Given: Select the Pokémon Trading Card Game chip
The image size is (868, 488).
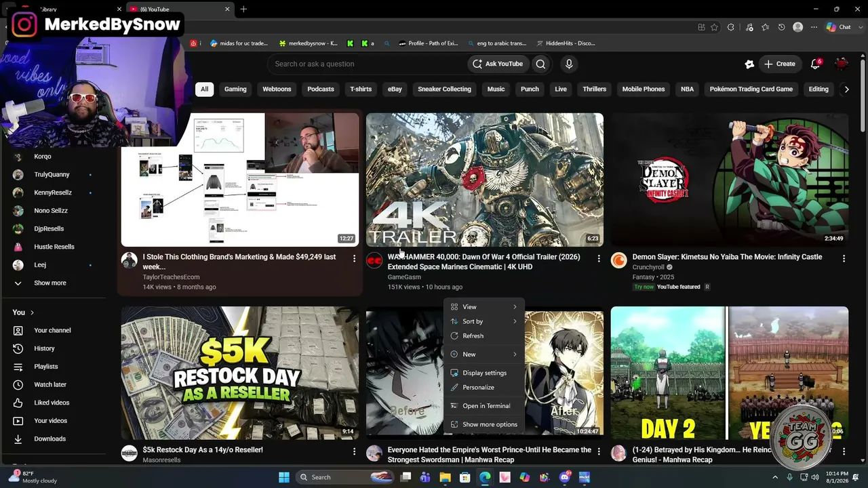Looking at the screenshot, I should click(751, 89).
